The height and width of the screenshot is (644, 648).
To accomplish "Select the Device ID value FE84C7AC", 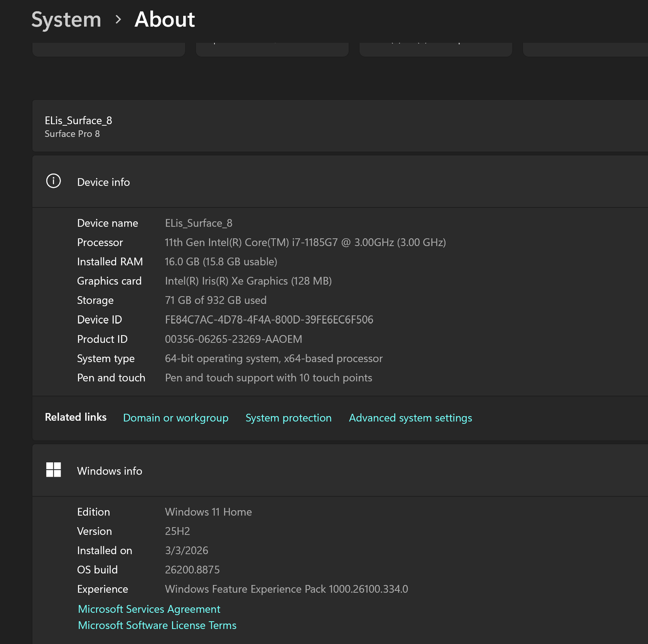I will 269,320.
